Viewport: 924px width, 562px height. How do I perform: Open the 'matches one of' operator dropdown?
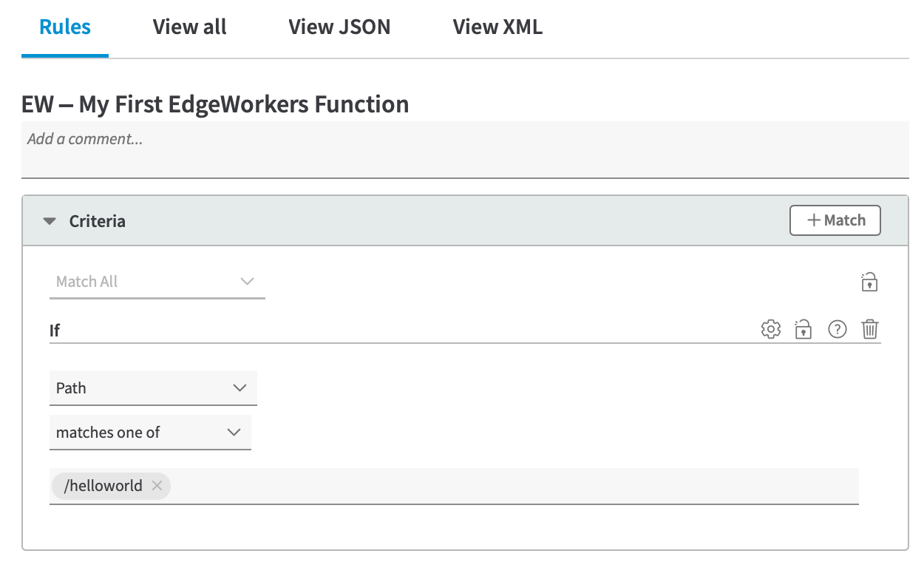pyautogui.click(x=150, y=433)
